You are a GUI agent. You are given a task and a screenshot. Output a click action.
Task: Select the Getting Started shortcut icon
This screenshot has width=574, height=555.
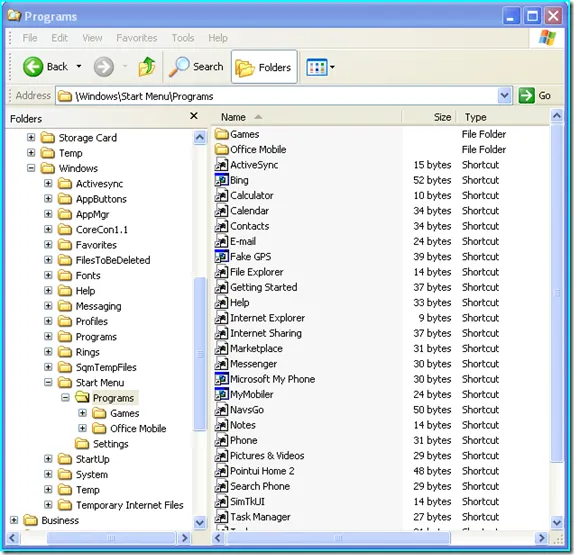(x=221, y=287)
